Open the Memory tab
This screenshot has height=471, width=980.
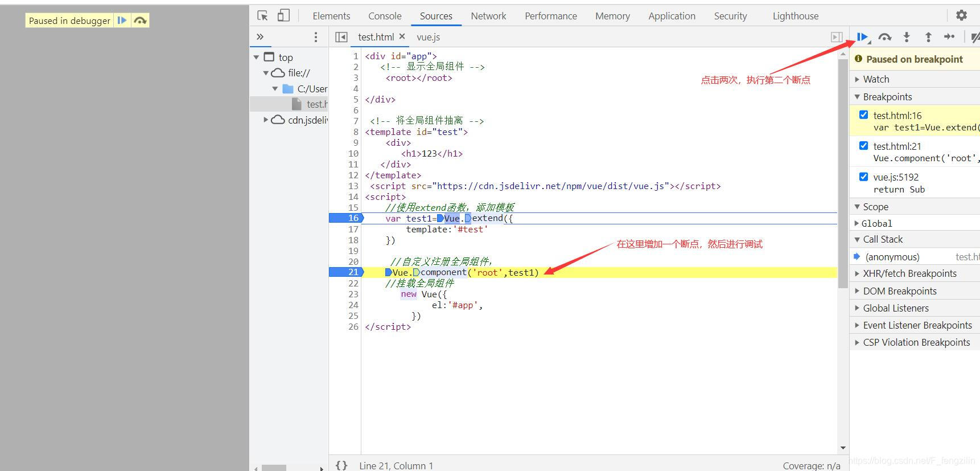point(612,16)
